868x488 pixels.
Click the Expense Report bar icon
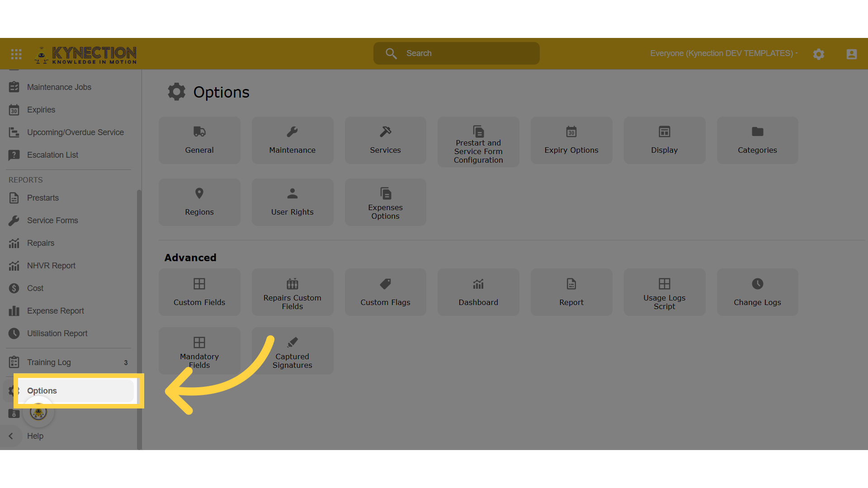click(x=14, y=311)
